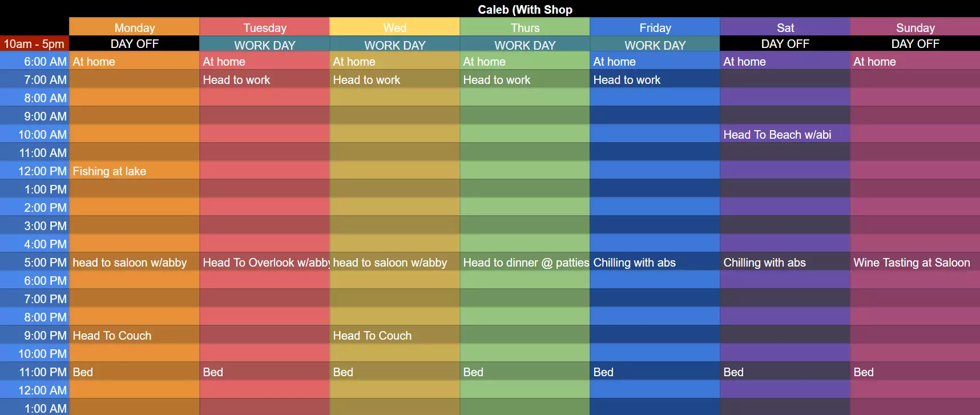Select the Tuesday column header cell
This screenshot has width=980, height=415.
(x=264, y=27)
